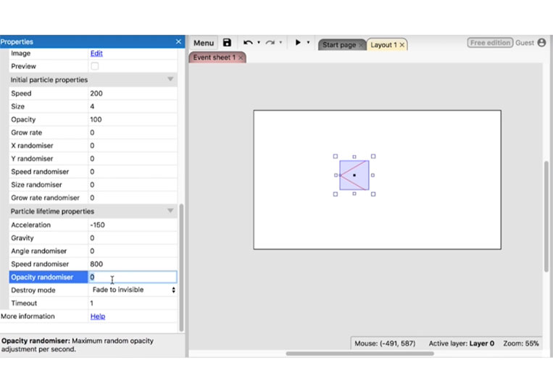Click the Image Edit link
The height and width of the screenshot is (392, 553).
tap(96, 53)
